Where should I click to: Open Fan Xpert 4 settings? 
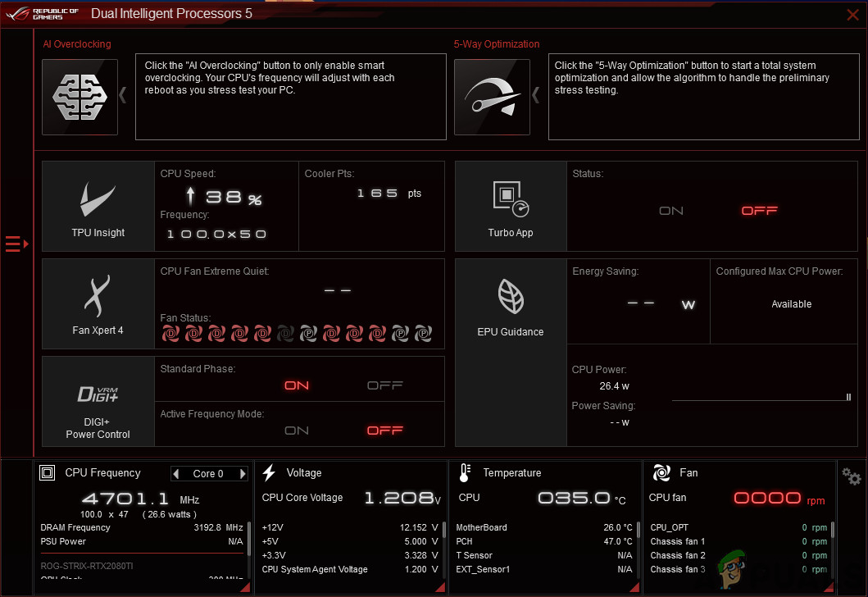click(98, 303)
